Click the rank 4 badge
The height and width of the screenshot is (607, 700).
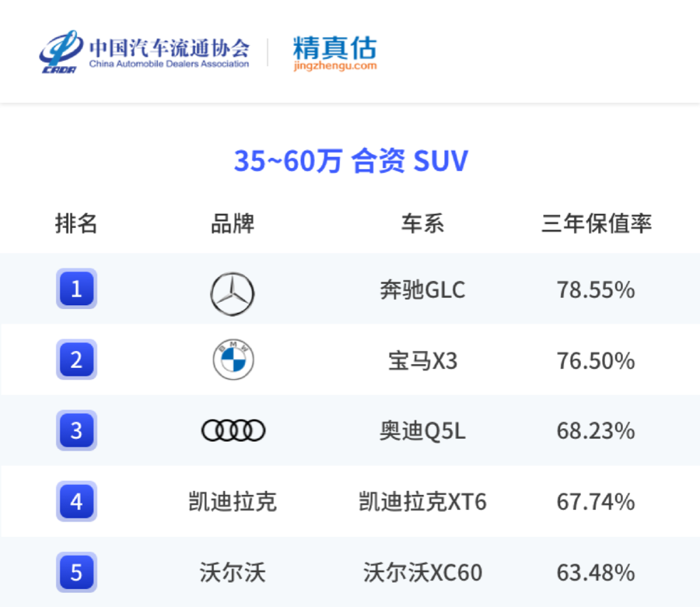click(x=76, y=501)
